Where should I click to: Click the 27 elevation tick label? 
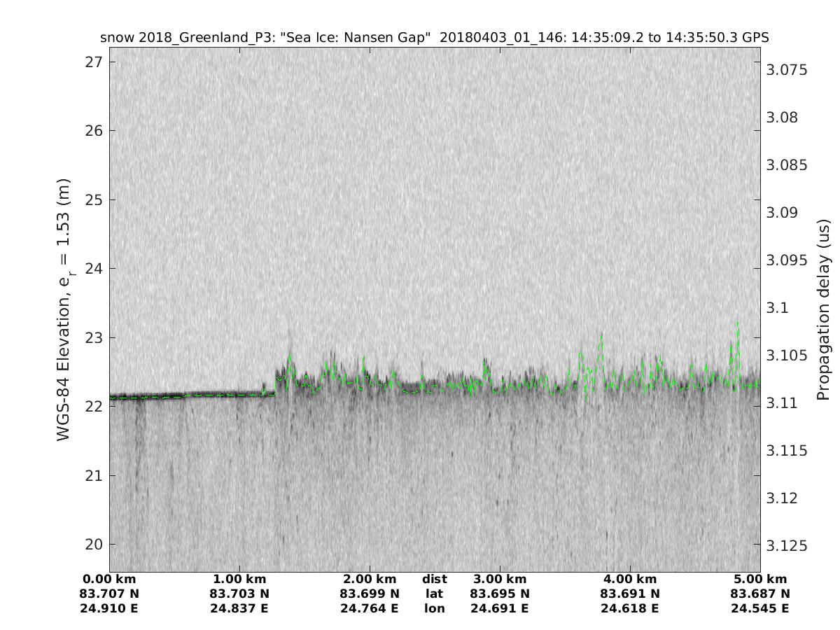92,62
